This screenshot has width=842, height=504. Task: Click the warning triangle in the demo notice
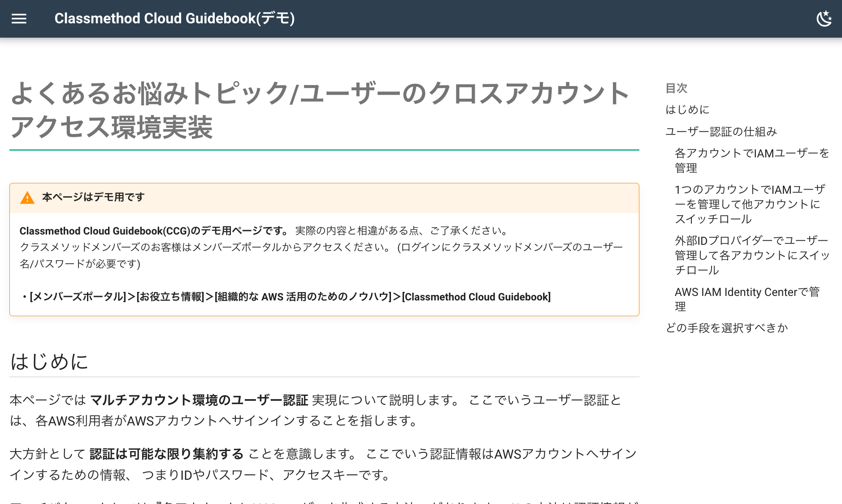pyautogui.click(x=28, y=197)
